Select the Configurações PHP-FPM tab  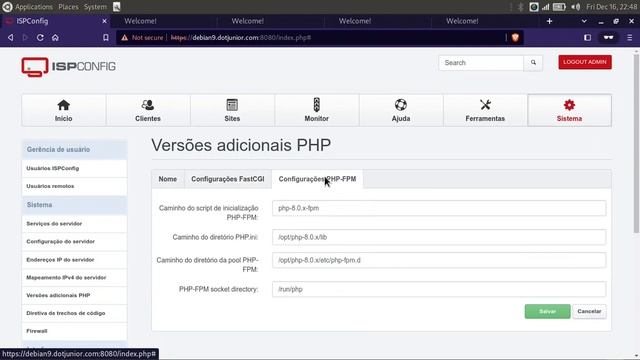pos(317,179)
